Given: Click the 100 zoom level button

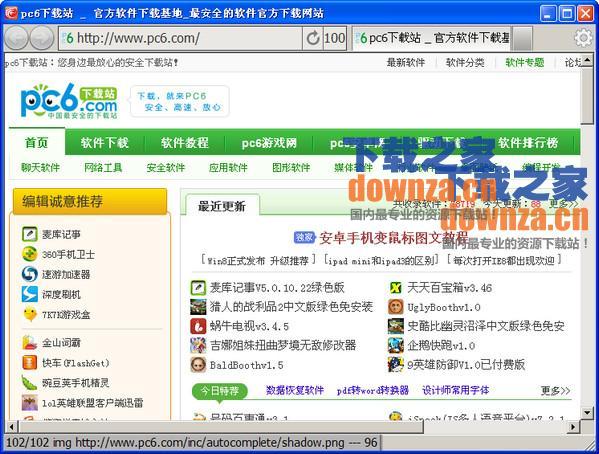Looking at the screenshot, I should click(x=335, y=38).
